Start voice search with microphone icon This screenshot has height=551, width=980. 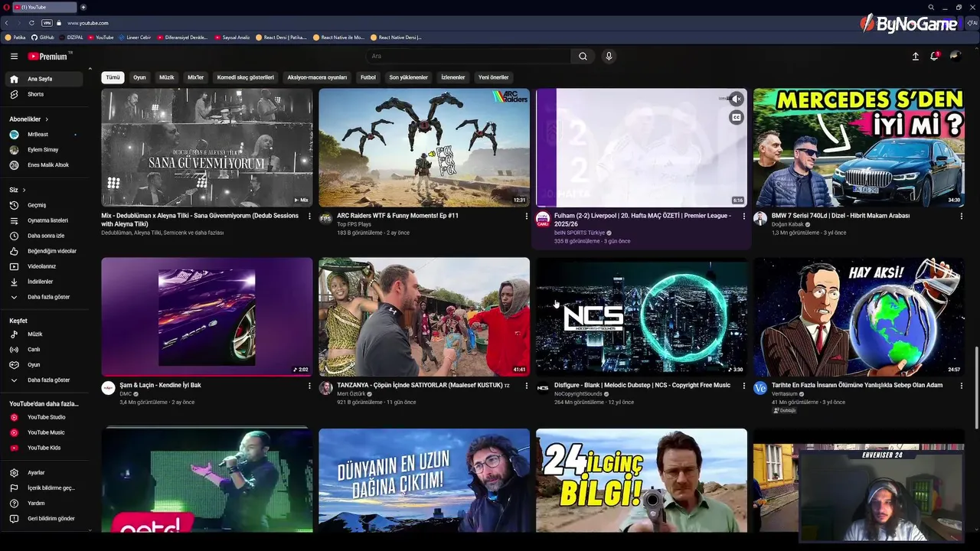pyautogui.click(x=609, y=56)
